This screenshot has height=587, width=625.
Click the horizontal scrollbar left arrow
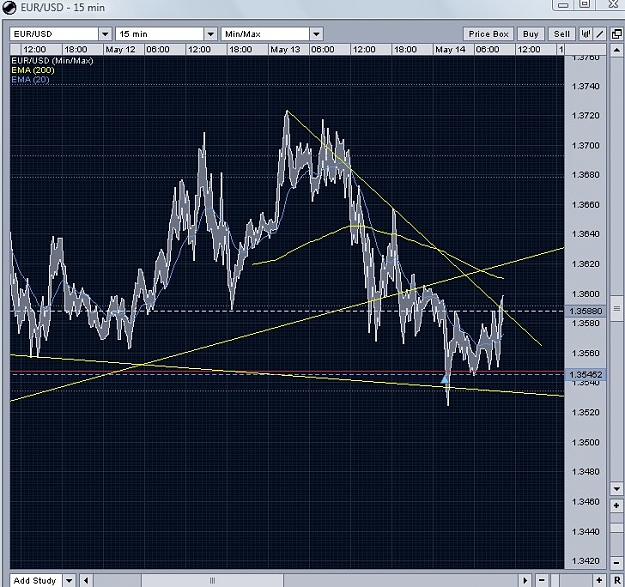click(86, 580)
